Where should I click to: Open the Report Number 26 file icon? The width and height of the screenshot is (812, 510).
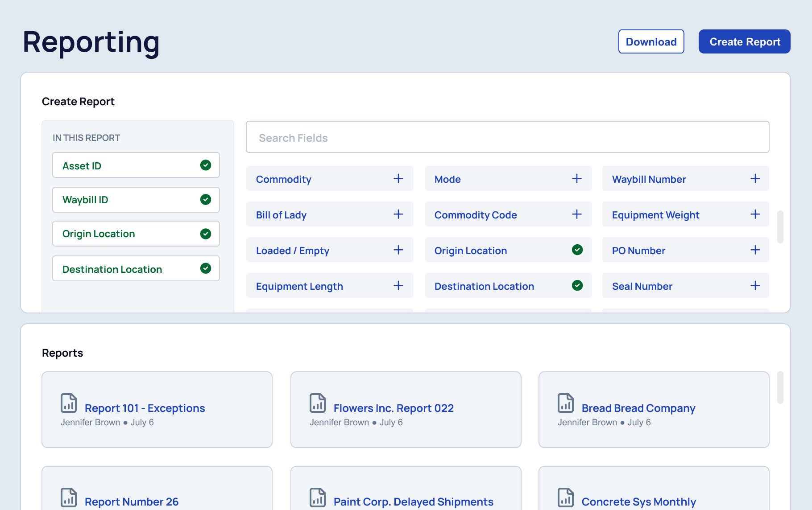click(69, 498)
